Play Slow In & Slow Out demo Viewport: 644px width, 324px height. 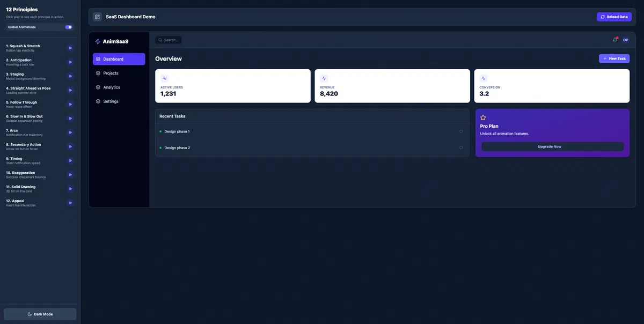[70, 118]
